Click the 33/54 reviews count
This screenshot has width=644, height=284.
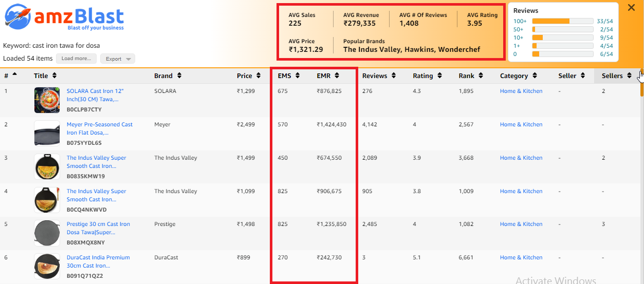(x=604, y=21)
